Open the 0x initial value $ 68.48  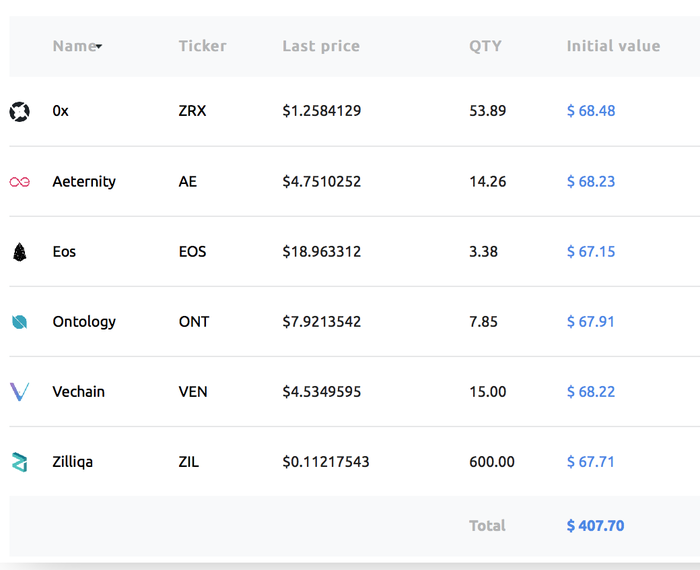[x=591, y=111]
